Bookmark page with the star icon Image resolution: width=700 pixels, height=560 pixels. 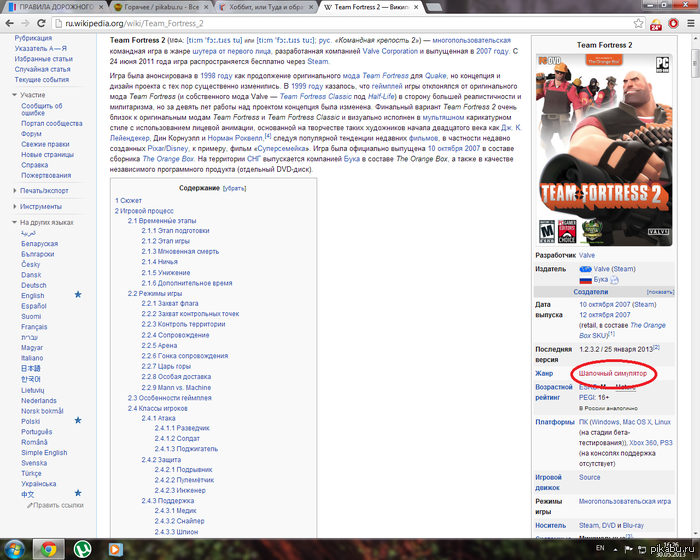click(638, 23)
